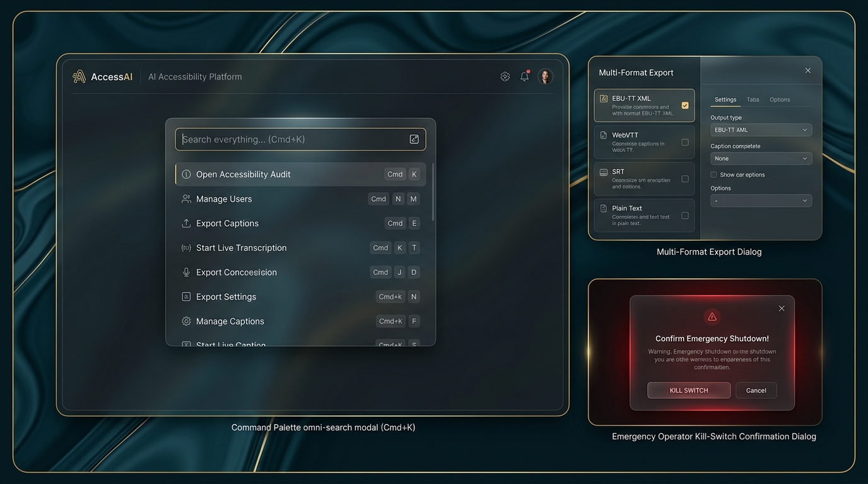Open the Options dropdown in export dialog
The height and width of the screenshot is (484, 868).
tap(761, 200)
